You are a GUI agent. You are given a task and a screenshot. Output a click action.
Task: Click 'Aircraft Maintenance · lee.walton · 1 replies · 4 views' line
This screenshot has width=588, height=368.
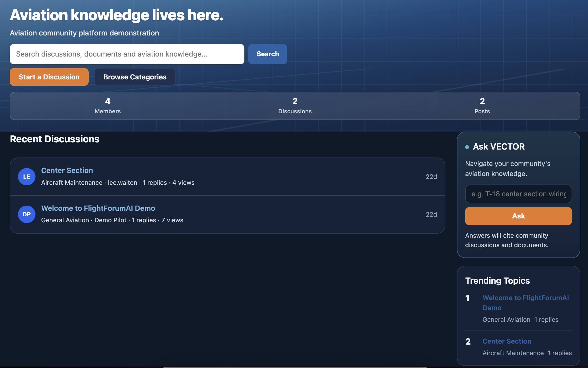(x=118, y=183)
